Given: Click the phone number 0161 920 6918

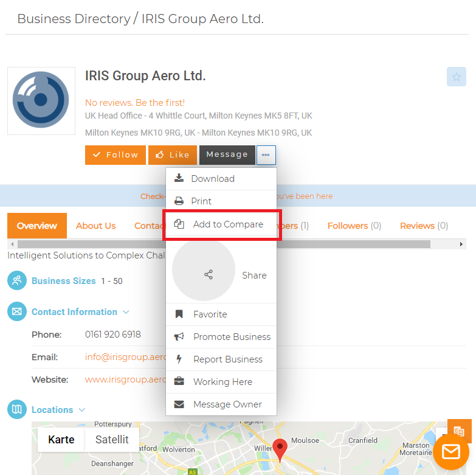Looking at the screenshot, I should tap(113, 335).
